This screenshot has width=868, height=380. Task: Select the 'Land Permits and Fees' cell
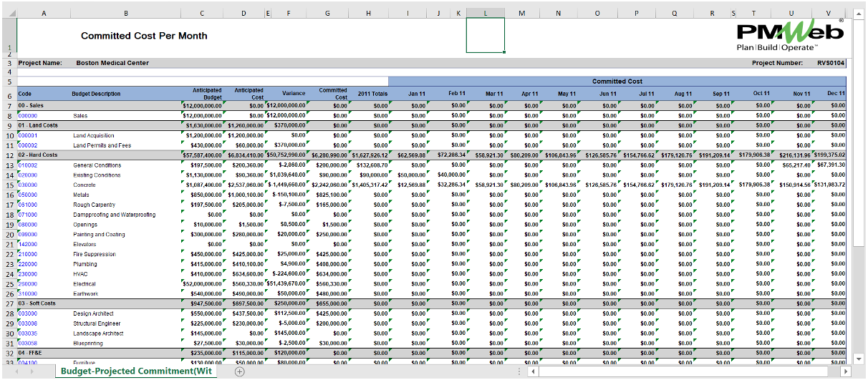(102, 145)
